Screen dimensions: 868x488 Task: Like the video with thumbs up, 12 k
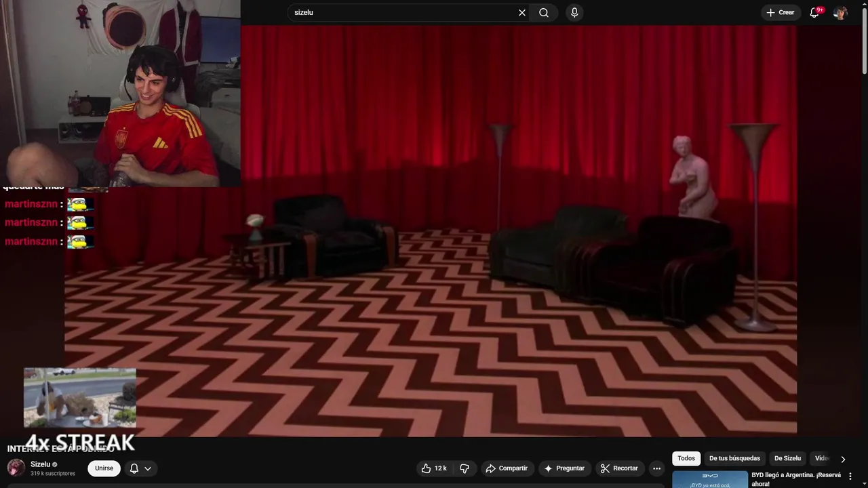[434, 468]
